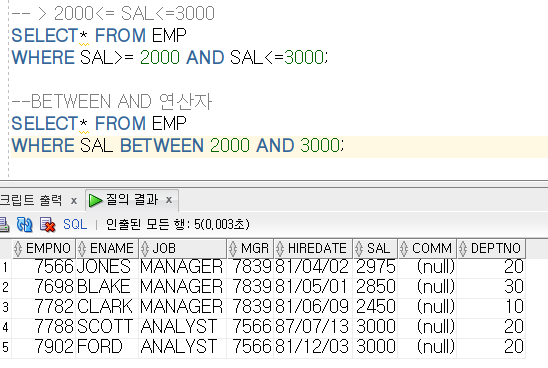Screen dimensions: 548x368
Task: Select row number 4 header in the grid
Action: [5, 328]
